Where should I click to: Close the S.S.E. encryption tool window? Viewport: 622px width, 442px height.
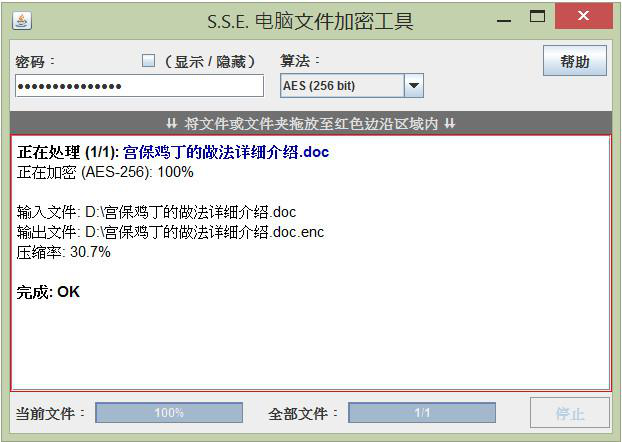[x=584, y=16]
